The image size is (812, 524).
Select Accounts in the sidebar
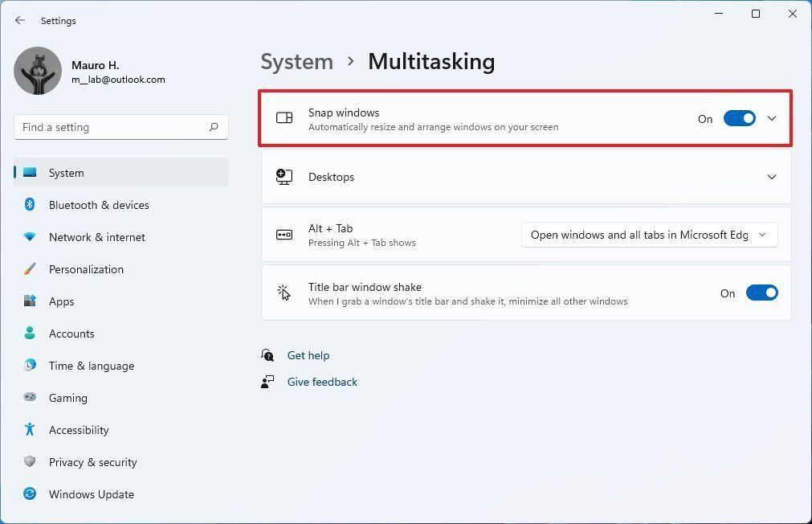pos(71,334)
